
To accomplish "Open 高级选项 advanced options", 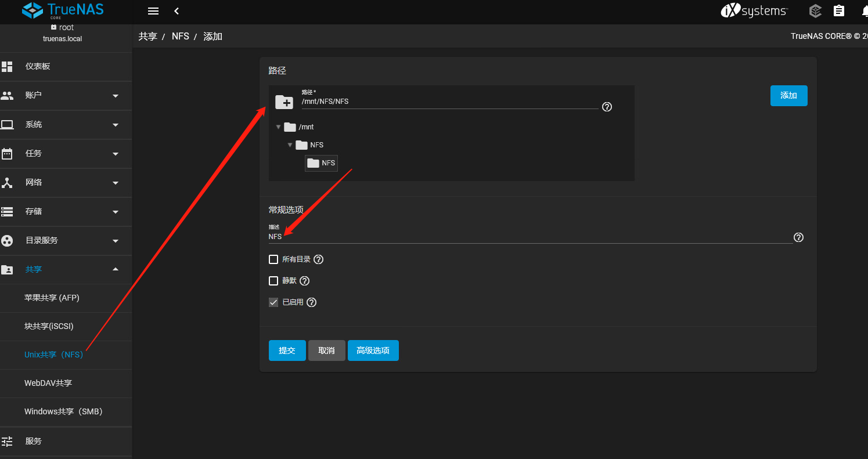I will tap(373, 350).
